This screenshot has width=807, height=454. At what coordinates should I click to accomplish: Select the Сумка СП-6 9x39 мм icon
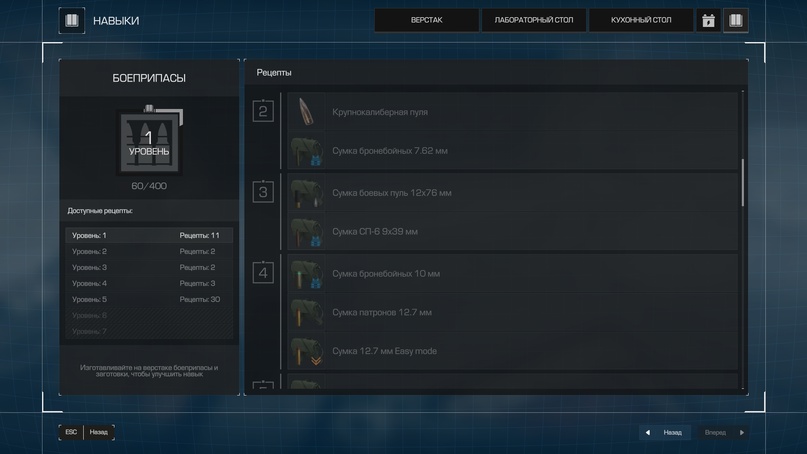(306, 232)
